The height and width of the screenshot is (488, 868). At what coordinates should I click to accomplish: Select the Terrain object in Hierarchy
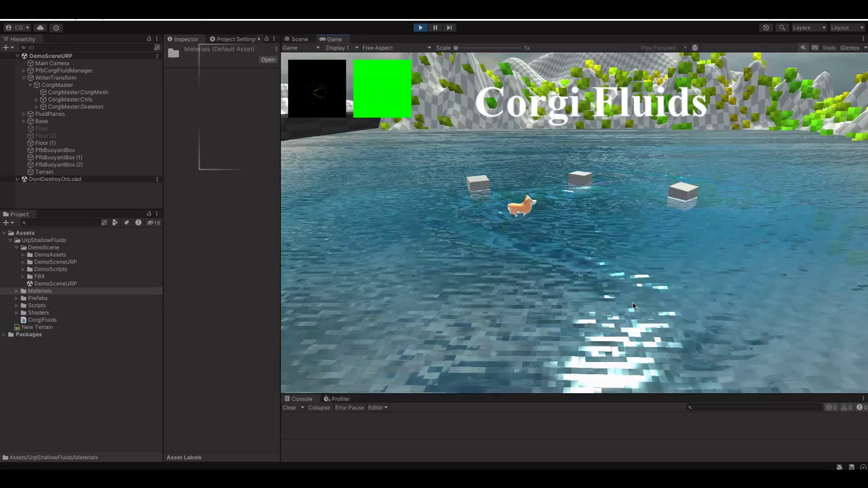pos(44,172)
